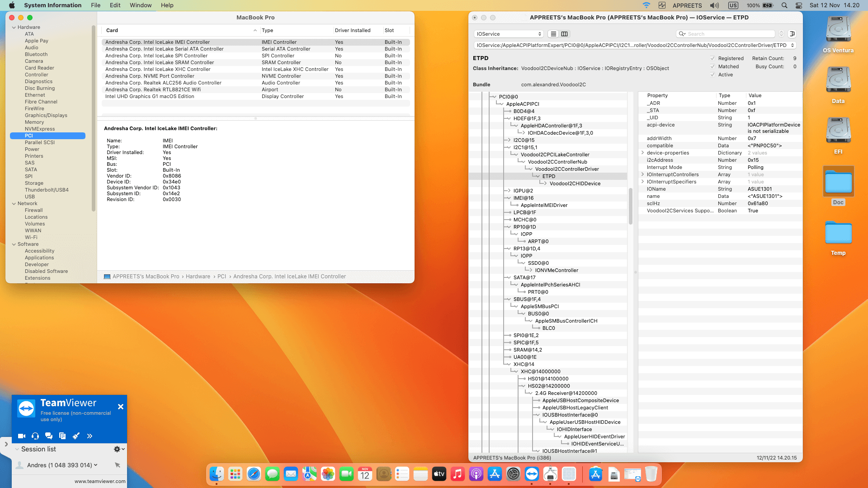The height and width of the screenshot is (488, 868).
Task: Toggle the Active checkbox
Action: (712, 75)
